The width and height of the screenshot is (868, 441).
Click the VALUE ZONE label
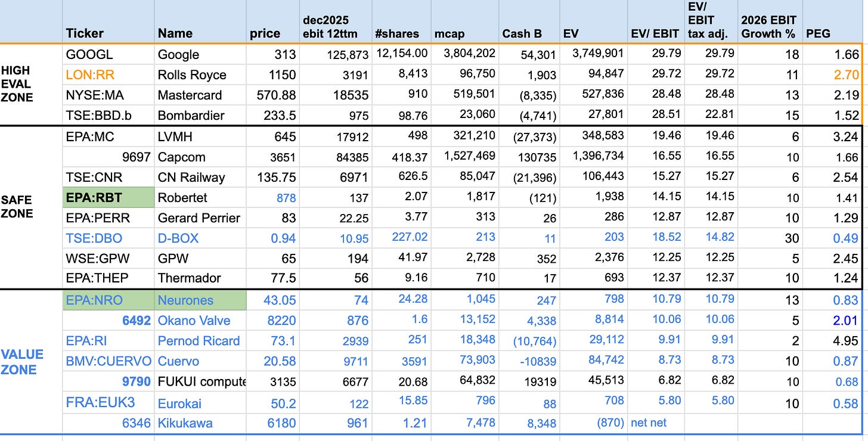(22, 362)
